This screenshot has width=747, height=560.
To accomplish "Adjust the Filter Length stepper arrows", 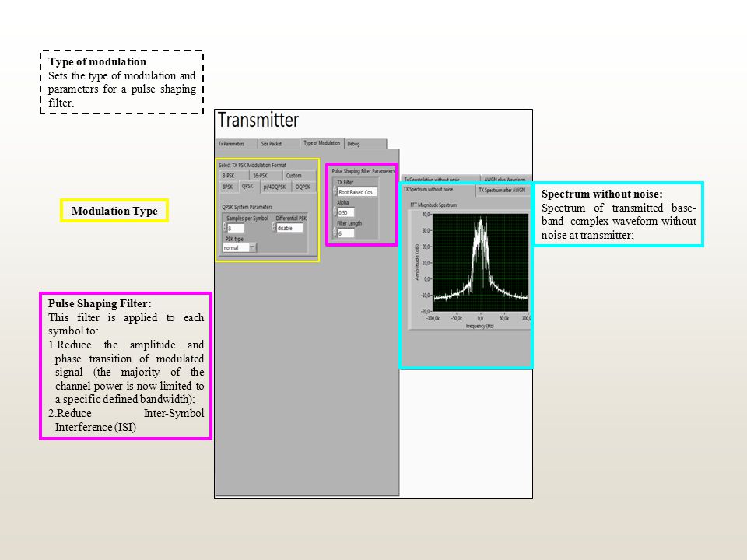I will (x=335, y=233).
